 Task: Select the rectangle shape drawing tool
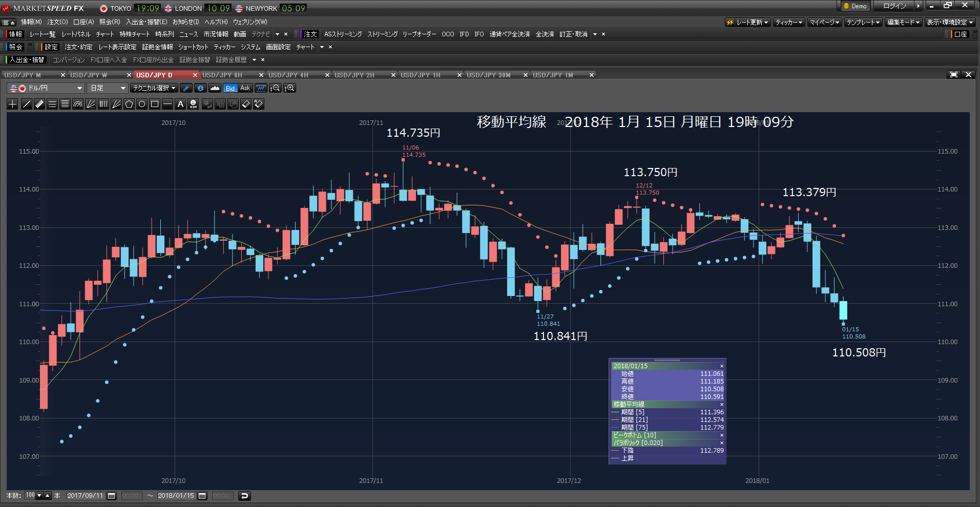(x=155, y=104)
